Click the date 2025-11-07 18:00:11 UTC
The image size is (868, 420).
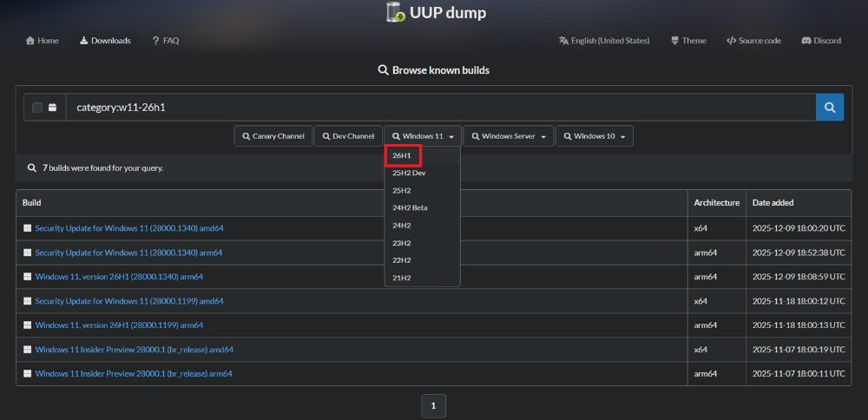coord(799,373)
